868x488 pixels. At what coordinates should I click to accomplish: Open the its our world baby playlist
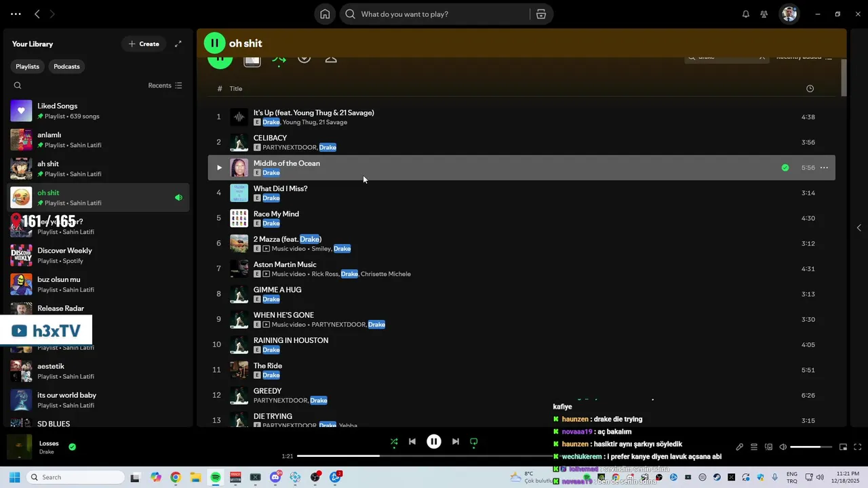(98, 400)
